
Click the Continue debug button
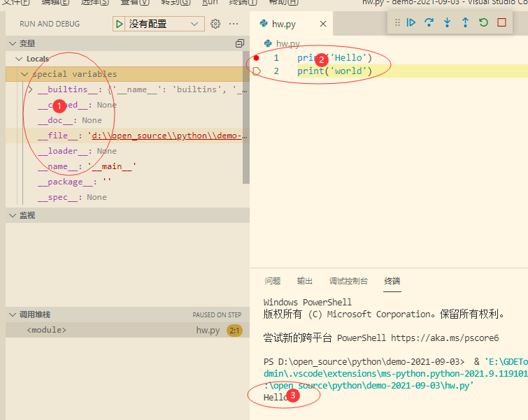coord(411,22)
